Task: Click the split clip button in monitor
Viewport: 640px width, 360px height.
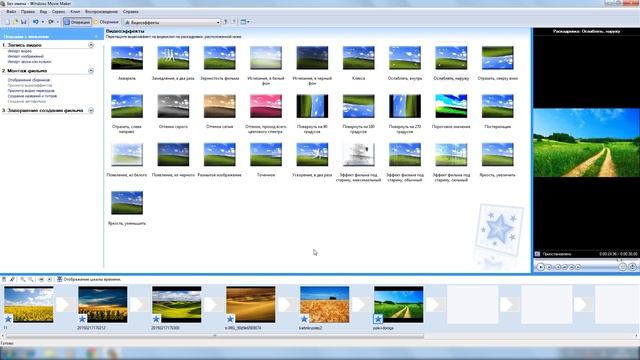Action: pos(622,267)
